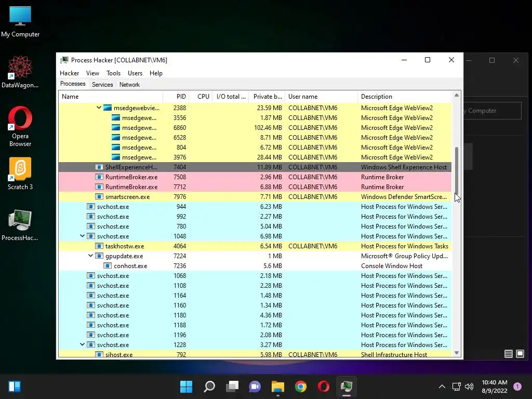This screenshot has height=399, width=532.
Task: Sort by the Name column header
Action: [111, 96]
